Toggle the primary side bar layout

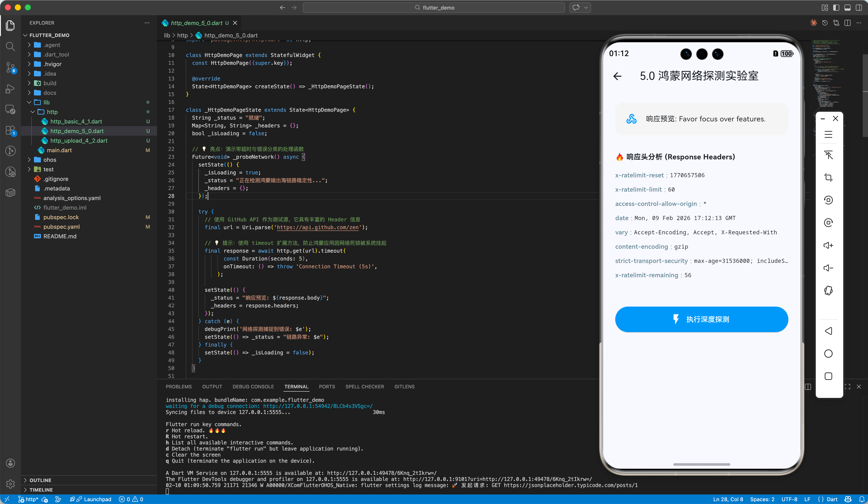pos(836,8)
